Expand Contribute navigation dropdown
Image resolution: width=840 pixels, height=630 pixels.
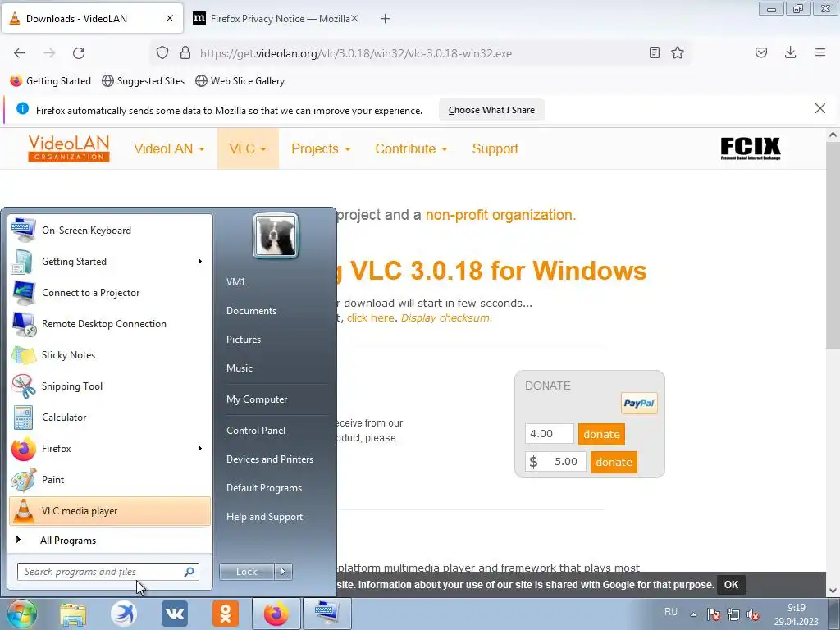click(412, 149)
